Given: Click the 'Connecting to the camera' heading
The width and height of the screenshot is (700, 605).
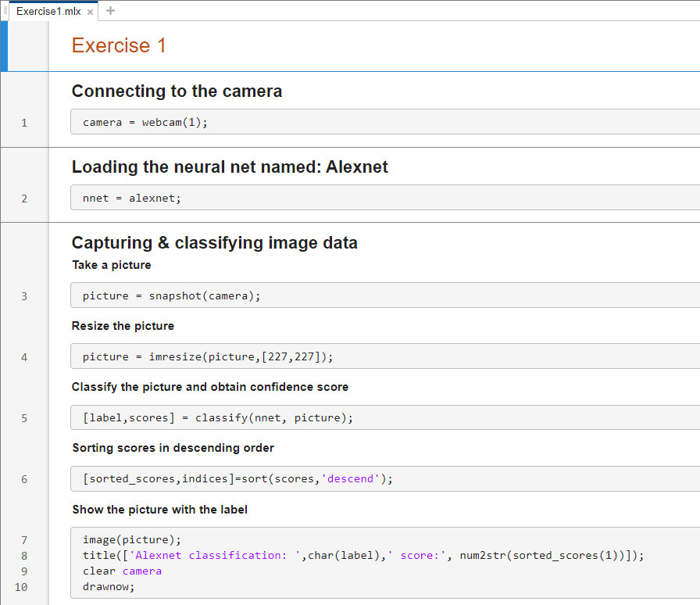Looking at the screenshot, I should 176,91.
